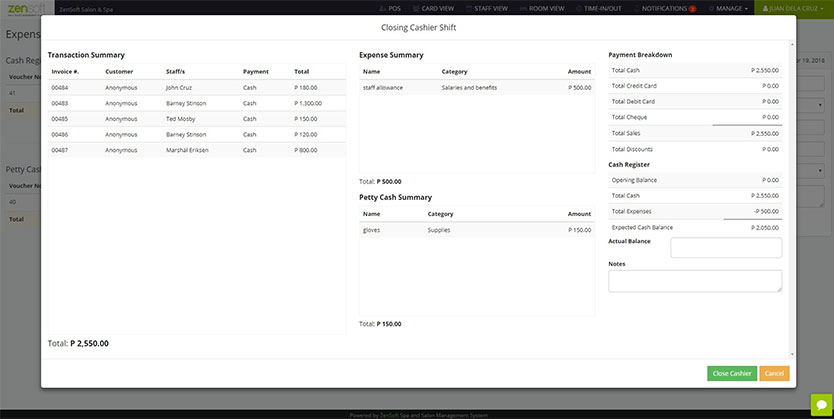Click into the Notes text area
The width and height of the screenshot is (834, 419).
695,281
